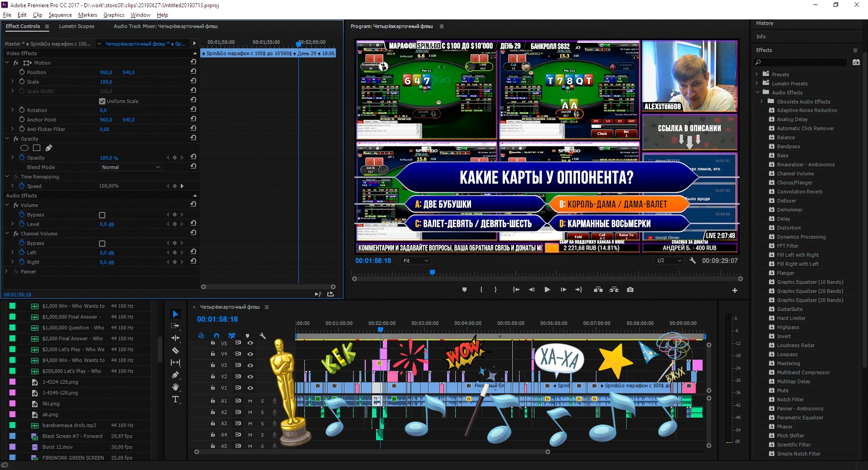Click the Export Frame camera icon
868x470 pixels.
pos(630,290)
